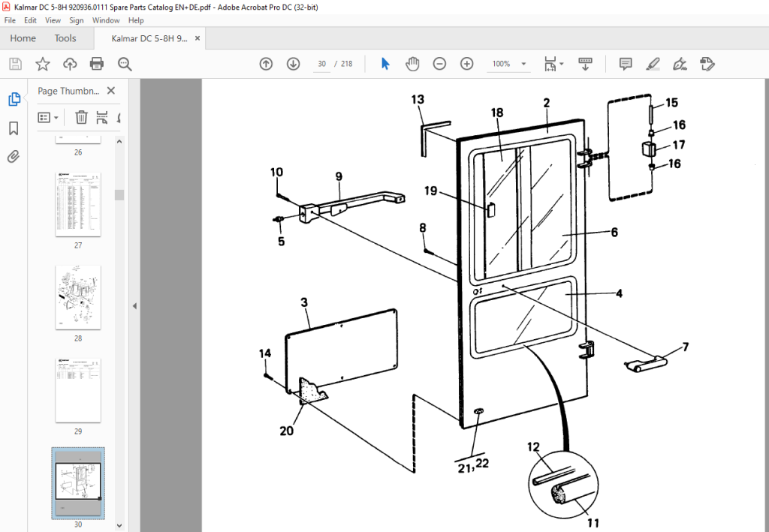The image size is (769, 532).
Task: Zoom out with the minus icon
Action: point(439,64)
